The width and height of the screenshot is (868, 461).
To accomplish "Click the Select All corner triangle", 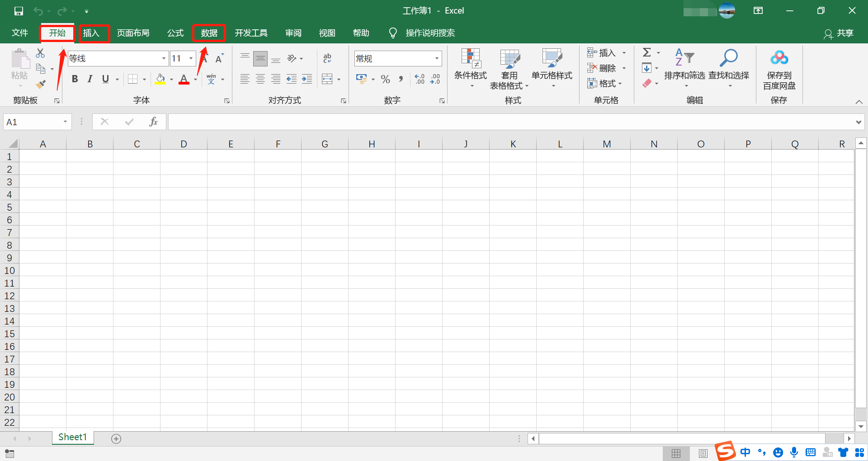I will [13, 144].
